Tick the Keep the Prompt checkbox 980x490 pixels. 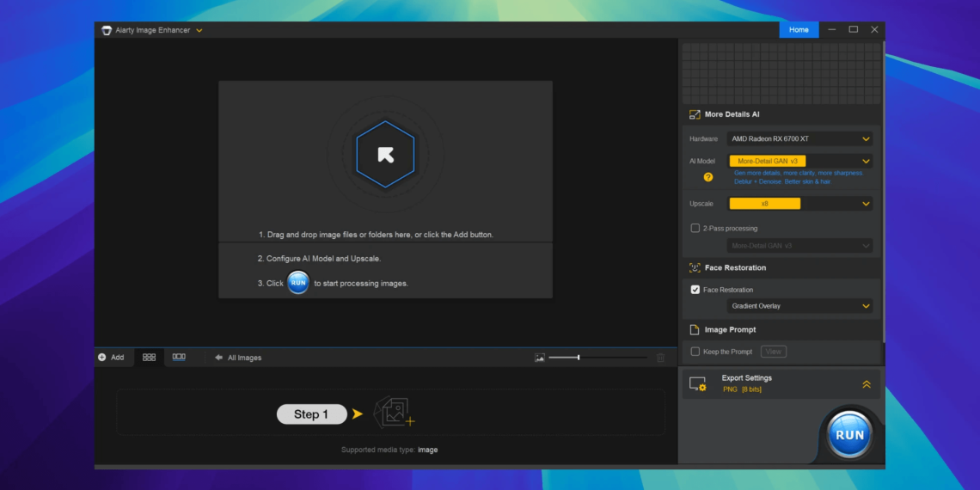tap(695, 352)
